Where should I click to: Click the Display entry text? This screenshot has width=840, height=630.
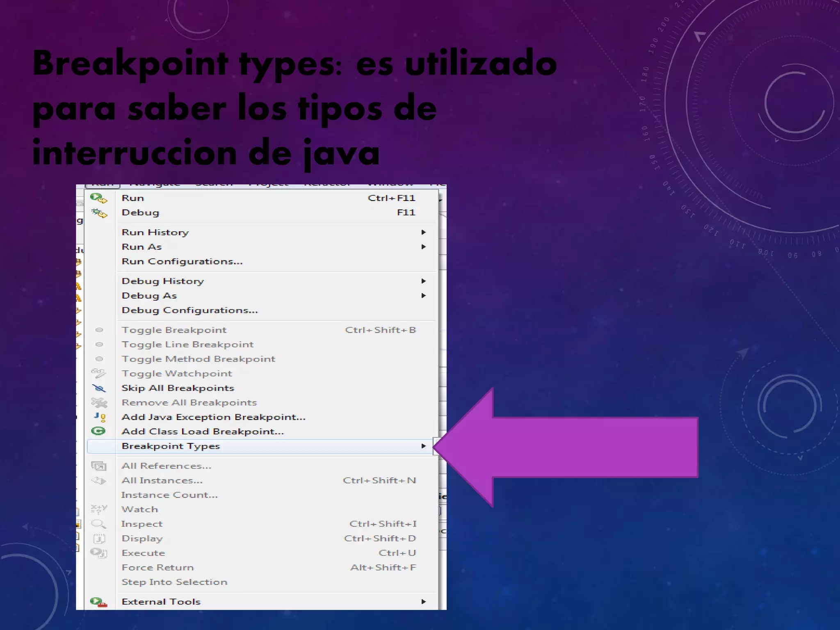142,539
